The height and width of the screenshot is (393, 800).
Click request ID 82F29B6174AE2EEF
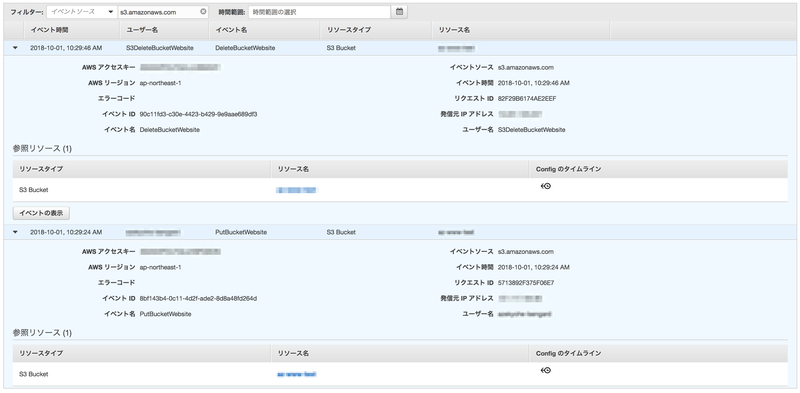(527, 99)
